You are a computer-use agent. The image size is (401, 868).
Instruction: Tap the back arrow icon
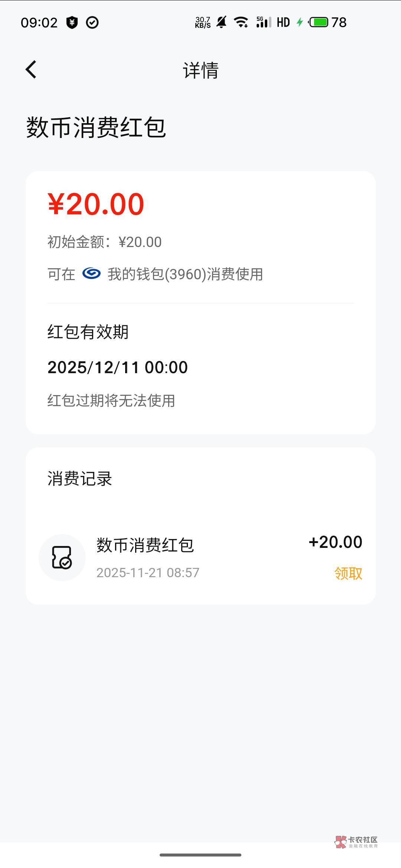[x=31, y=70]
